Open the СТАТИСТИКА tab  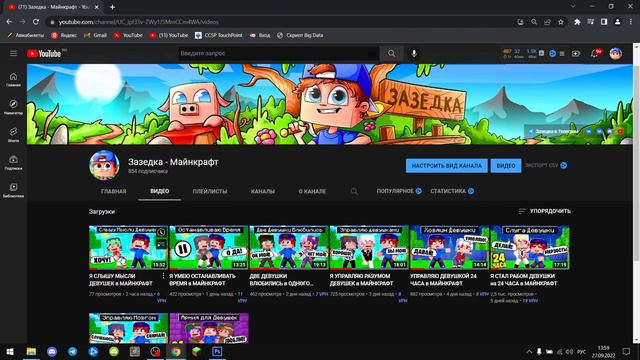(x=452, y=191)
